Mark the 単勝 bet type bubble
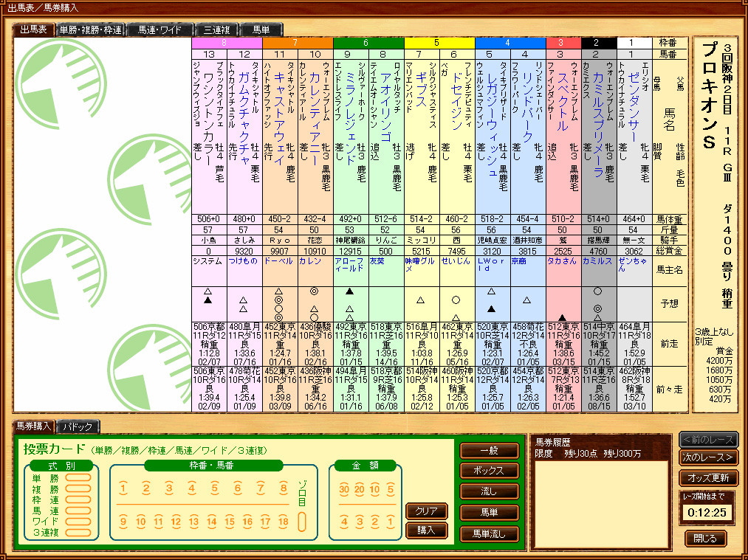The width and height of the screenshot is (748, 560). [x=78, y=477]
